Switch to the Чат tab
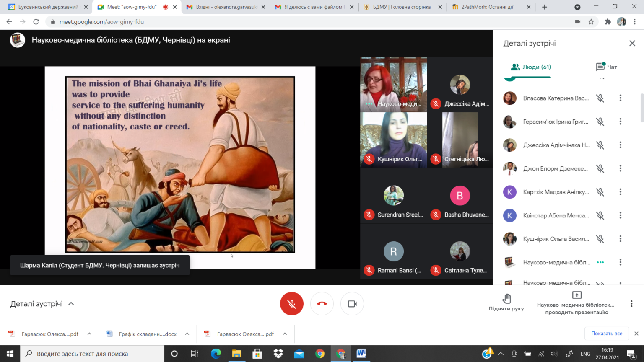Viewport: 644px width, 362px height. pyautogui.click(x=606, y=67)
